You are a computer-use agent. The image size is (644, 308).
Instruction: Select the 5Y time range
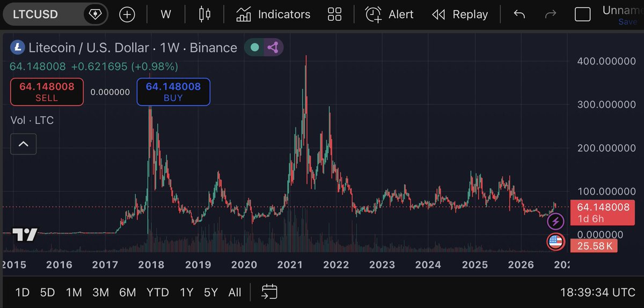(x=210, y=292)
